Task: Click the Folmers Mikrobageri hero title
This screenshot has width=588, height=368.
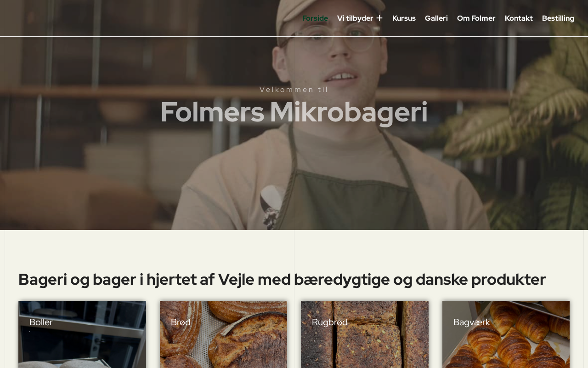Action: tap(294, 112)
